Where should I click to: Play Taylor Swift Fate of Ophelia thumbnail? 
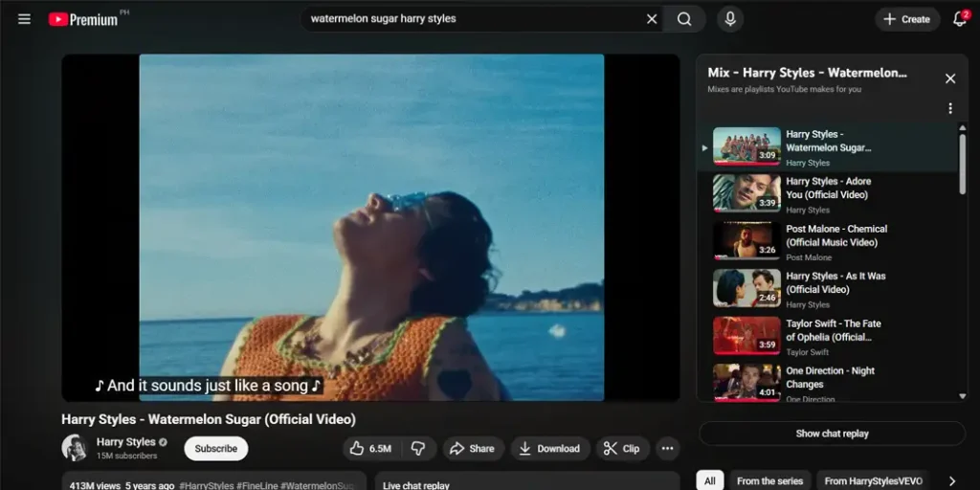pyautogui.click(x=746, y=336)
